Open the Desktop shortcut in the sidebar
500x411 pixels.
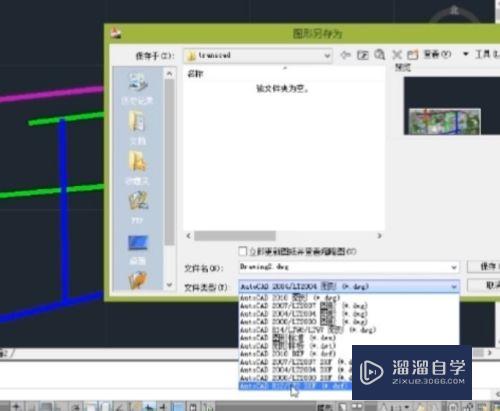point(137,249)
